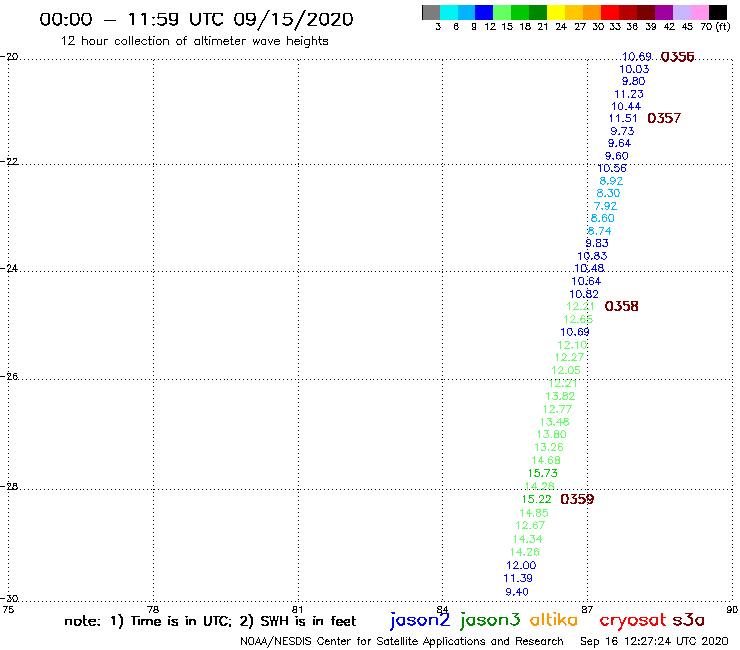Viewport: 740px width, 650px height.
Task: Click the 9.73 wave height value
Action: (622, 131)
